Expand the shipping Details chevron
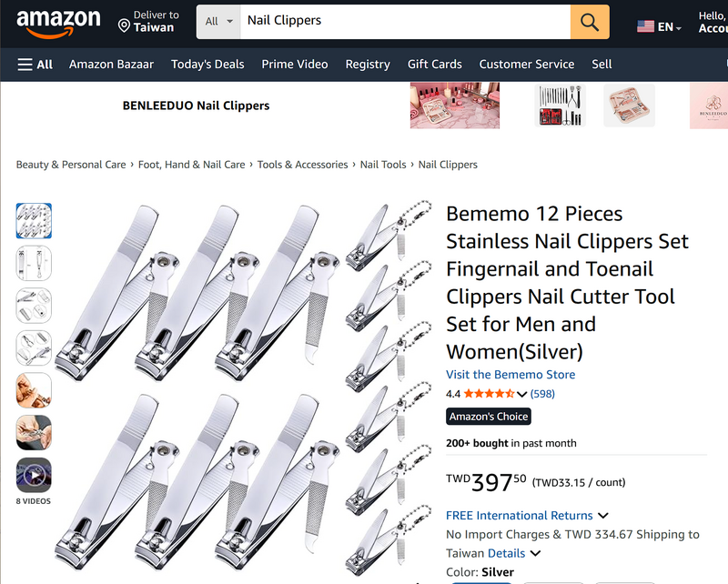Viewport: 728px width, 584px height. pyautogui.click(x=535, y=553)
